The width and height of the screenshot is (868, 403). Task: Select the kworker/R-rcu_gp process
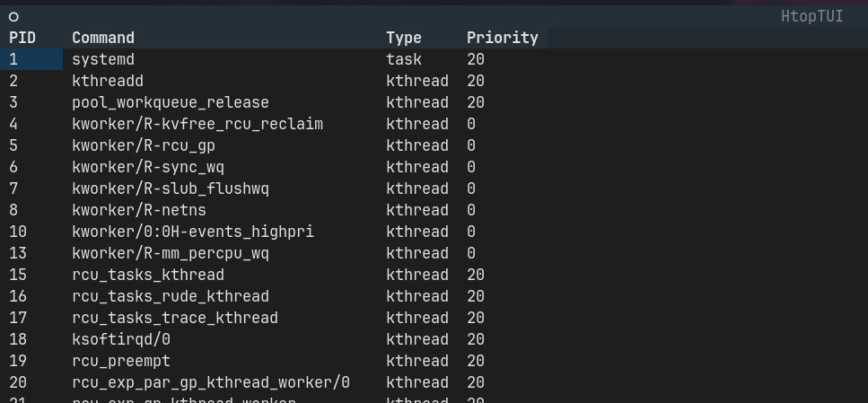click(x=144, y=145)
